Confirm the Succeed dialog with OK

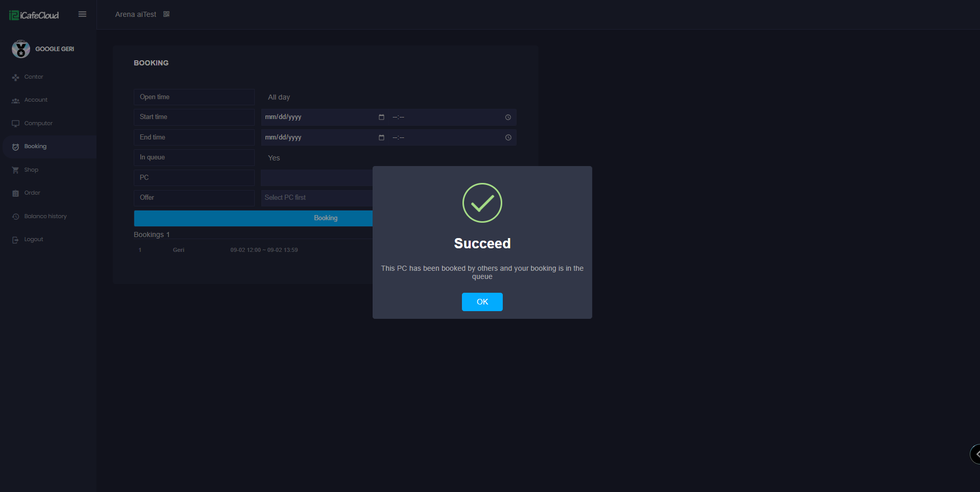(x=482, y=302)
